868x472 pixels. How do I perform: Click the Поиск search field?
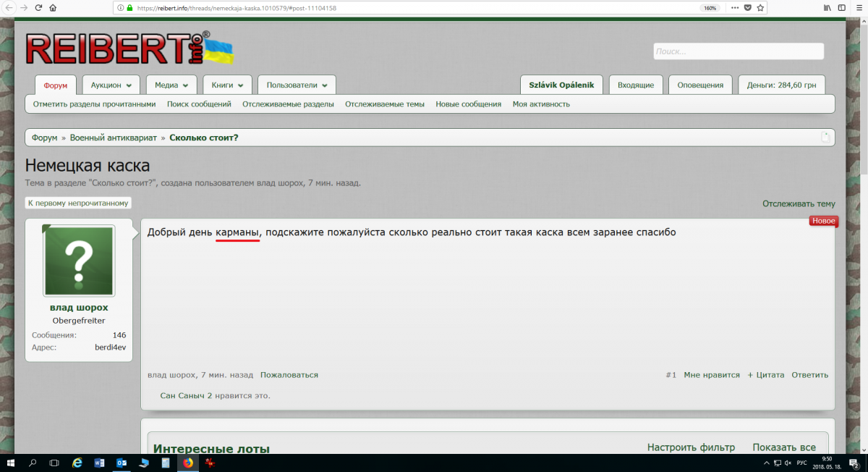tap(738, 51)
